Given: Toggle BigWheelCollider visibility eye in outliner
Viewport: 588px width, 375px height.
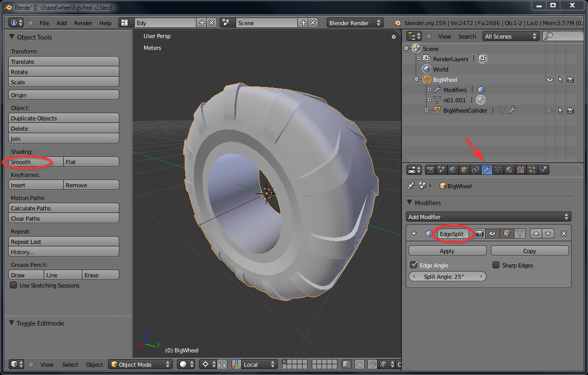Looking at the screenshot, I should (x=550, y=111).
